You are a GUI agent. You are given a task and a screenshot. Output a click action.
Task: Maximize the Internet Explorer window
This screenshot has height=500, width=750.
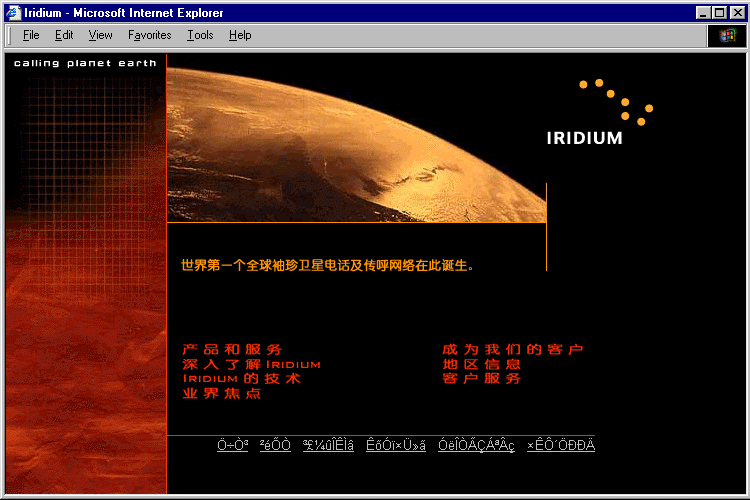[719, 13]
